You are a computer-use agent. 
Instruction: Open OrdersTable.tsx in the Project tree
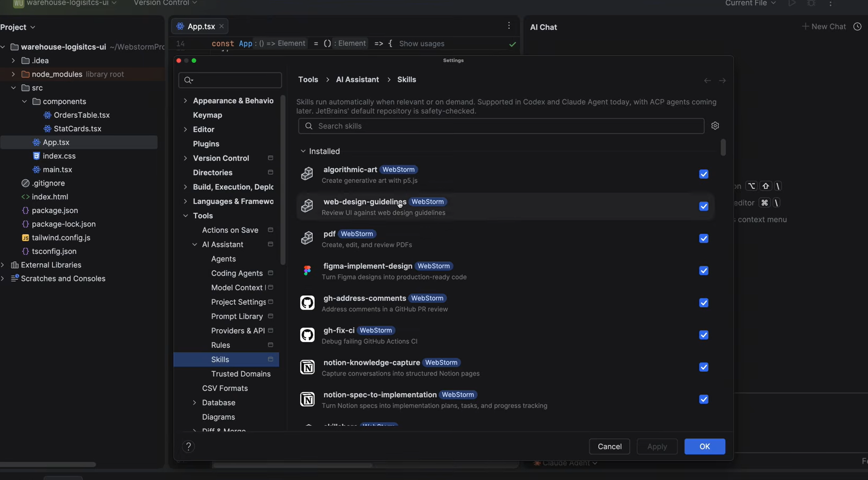(x=82, y=115)
